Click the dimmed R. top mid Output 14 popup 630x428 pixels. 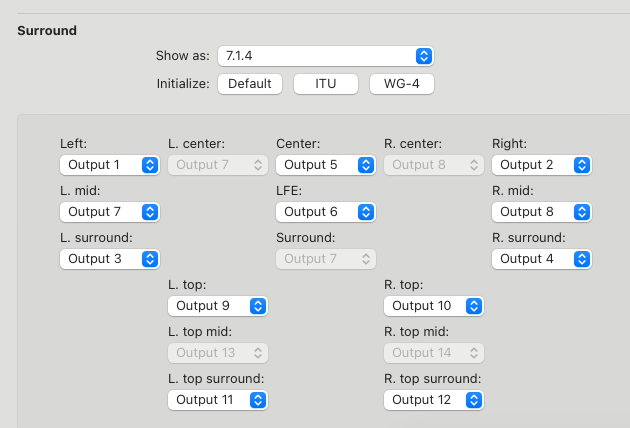(434, 353)
